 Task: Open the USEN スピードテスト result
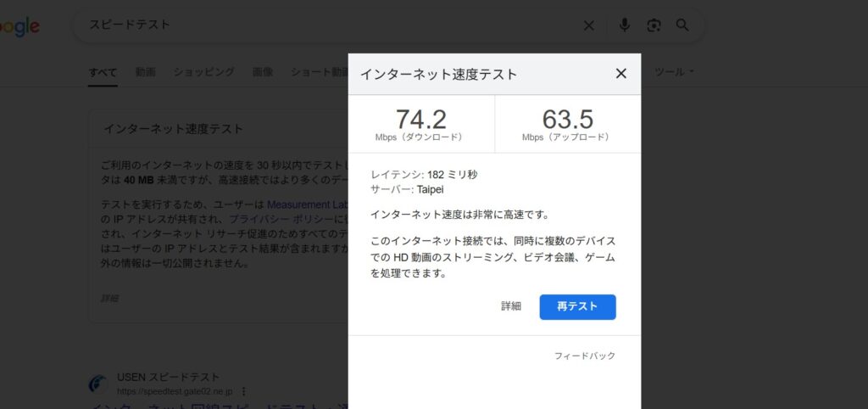[x=169, y=378]
